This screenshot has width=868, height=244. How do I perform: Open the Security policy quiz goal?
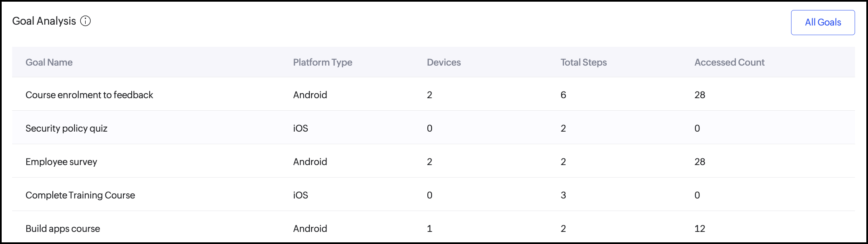point(66,128)
